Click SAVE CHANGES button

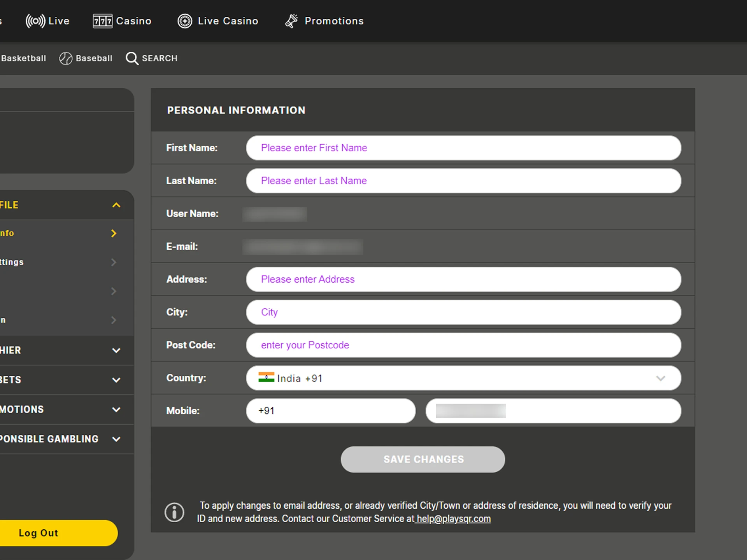(x=422, y=459)
